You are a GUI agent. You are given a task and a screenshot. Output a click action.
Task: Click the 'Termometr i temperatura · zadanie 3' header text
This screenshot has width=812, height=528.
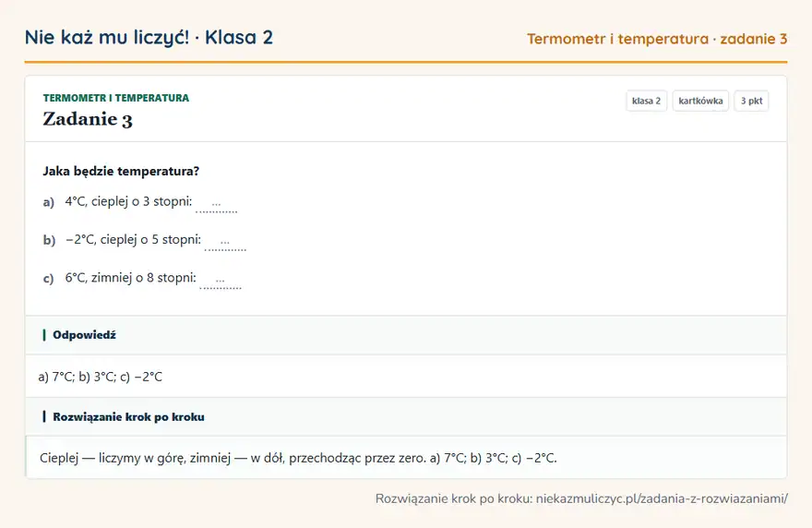[x=657, y=39]
